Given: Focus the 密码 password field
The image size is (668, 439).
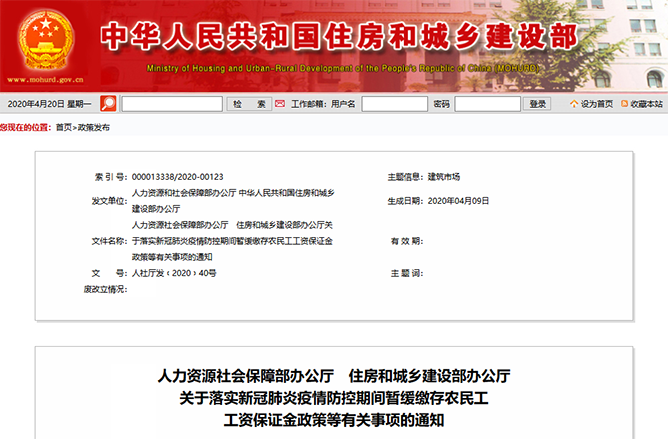Looking at the screenshot, I should 487,104.
